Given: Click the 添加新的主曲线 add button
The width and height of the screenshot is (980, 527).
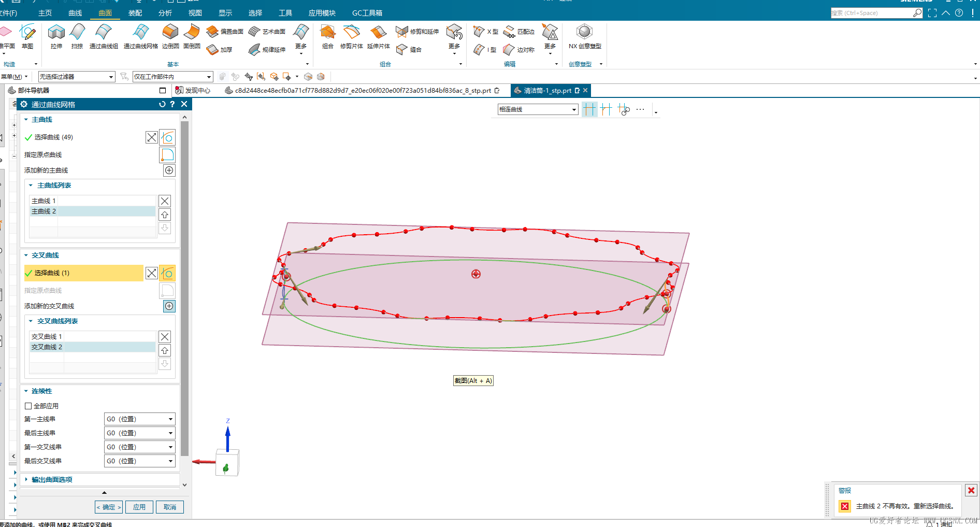Looking at the screenshot, I should coord(169,170).
